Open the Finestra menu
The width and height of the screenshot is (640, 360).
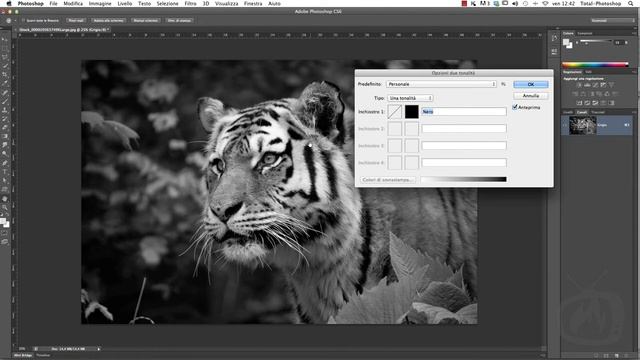pyautogui.click(x=253, y=3)
